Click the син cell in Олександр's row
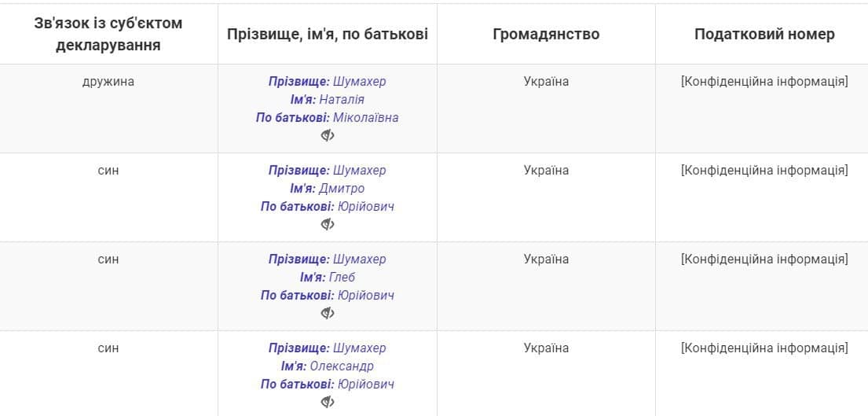This screenshot has width=868, height=416. pos(108,348)
